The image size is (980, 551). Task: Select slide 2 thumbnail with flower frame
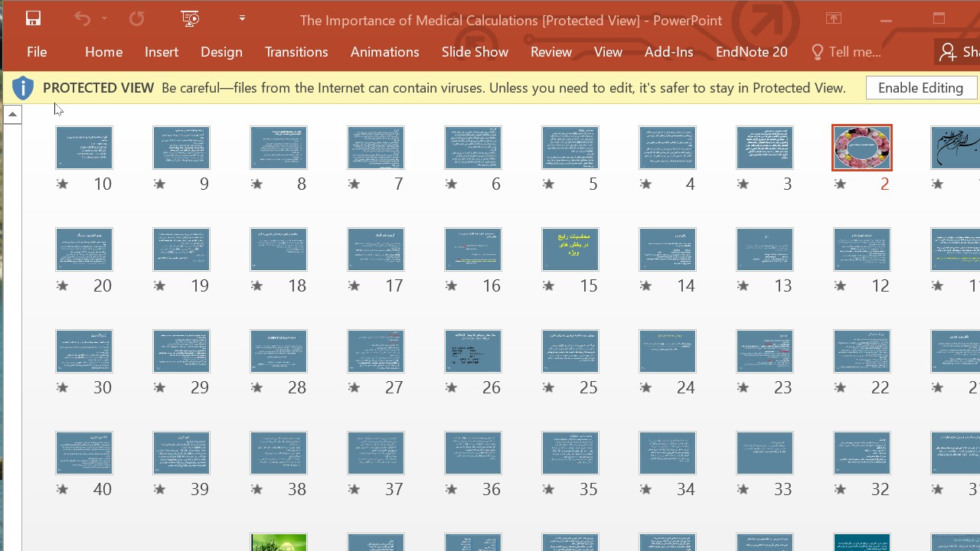(862, 148)
